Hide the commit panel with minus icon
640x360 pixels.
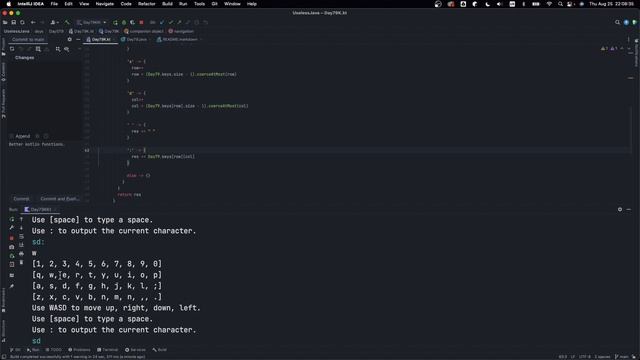(78, 40)
